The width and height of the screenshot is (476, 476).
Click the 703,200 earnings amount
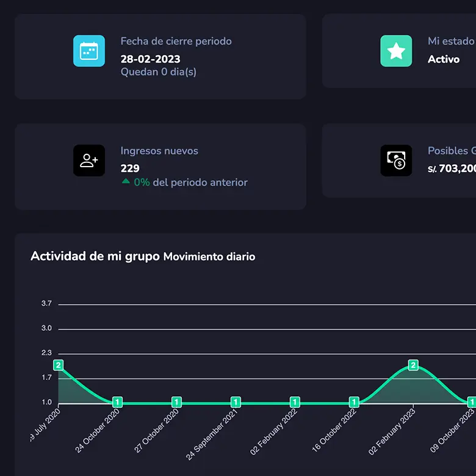pyautogui.click(x=456, y=168)
